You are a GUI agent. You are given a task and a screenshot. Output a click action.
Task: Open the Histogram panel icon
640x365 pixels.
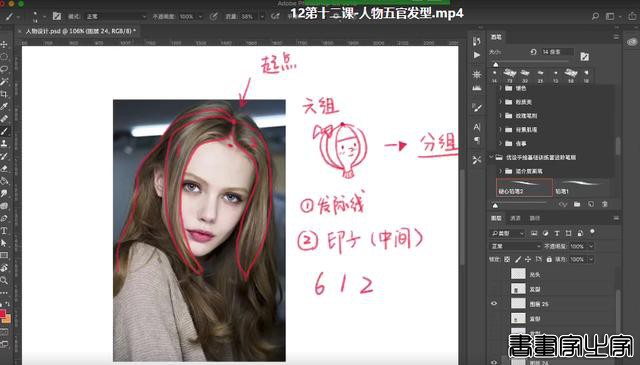(x=476, y=88)
